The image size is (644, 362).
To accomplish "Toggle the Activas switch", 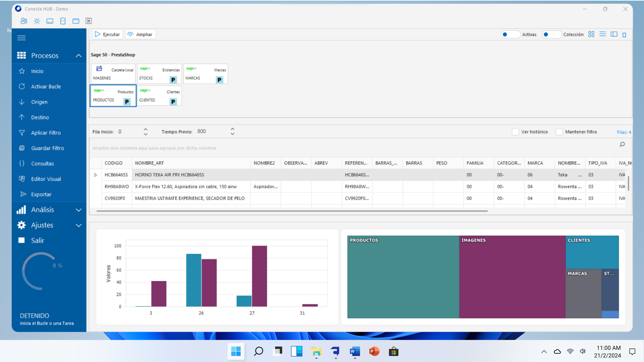I will (510, 35).
